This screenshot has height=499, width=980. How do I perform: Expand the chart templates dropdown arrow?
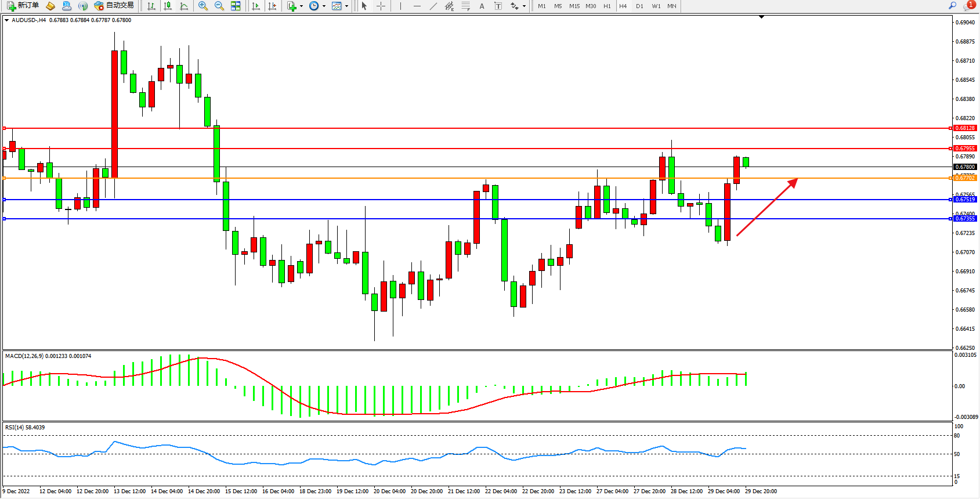click(x=346, y=6)
